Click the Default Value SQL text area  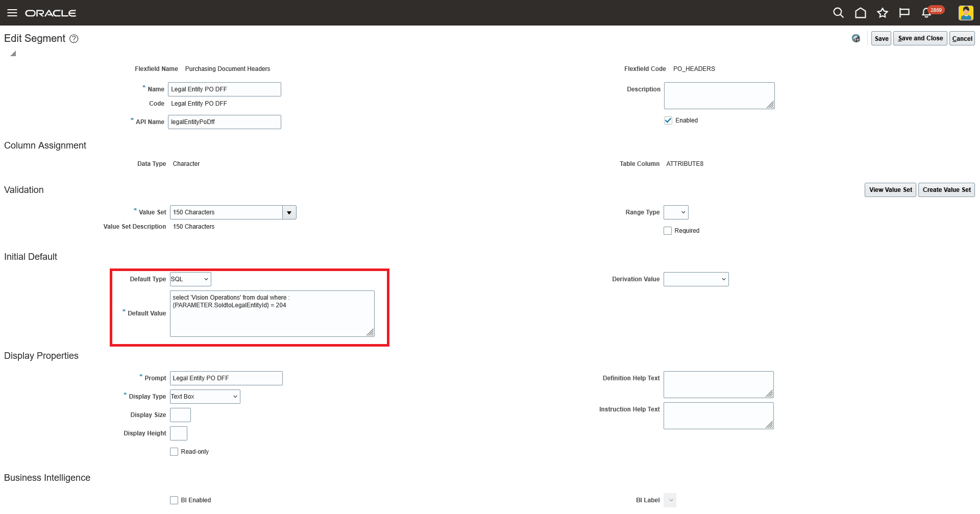pyautogui.click(x=272, y=314)
